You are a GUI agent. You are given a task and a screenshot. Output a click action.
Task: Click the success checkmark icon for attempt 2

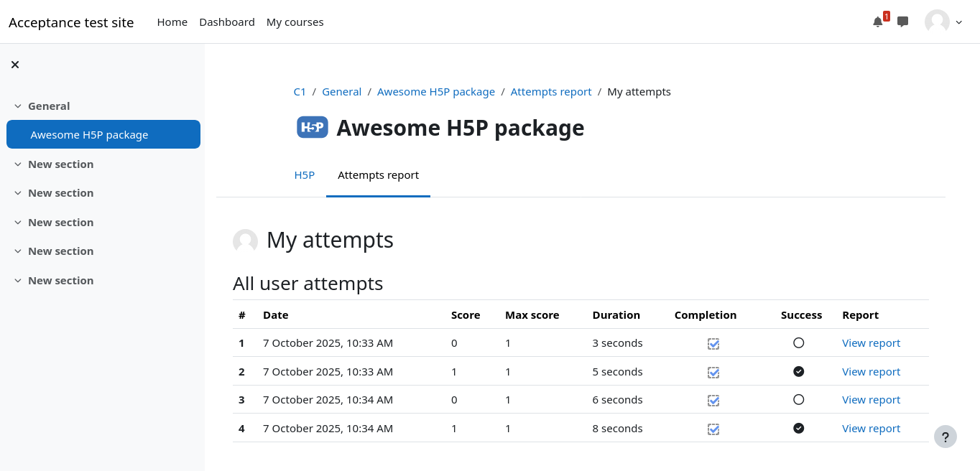(798, 371)
